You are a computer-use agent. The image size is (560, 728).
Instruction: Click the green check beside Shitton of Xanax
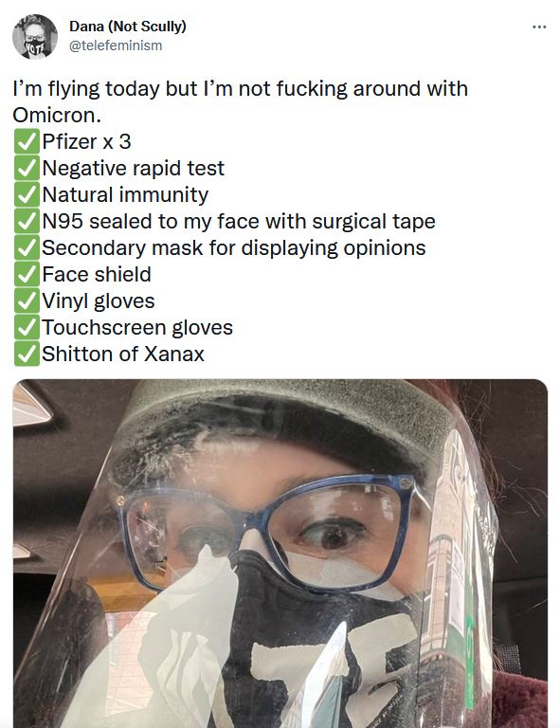click(x=27, y=354)
